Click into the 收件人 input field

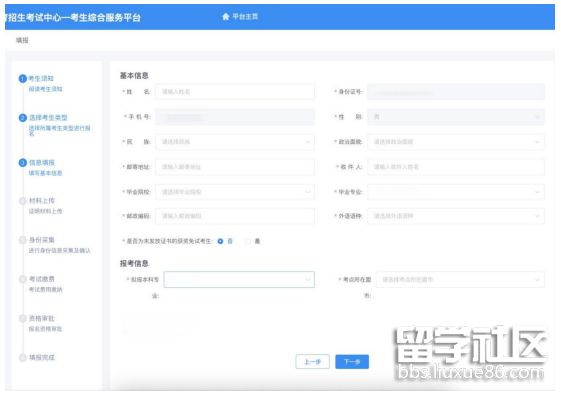click(456, 167)
